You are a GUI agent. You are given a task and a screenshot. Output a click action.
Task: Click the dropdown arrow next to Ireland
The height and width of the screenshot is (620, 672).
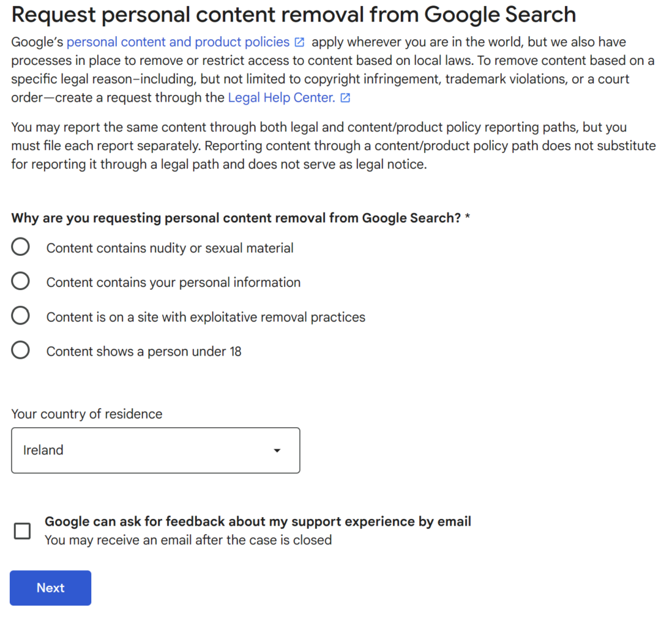[276, 450]
